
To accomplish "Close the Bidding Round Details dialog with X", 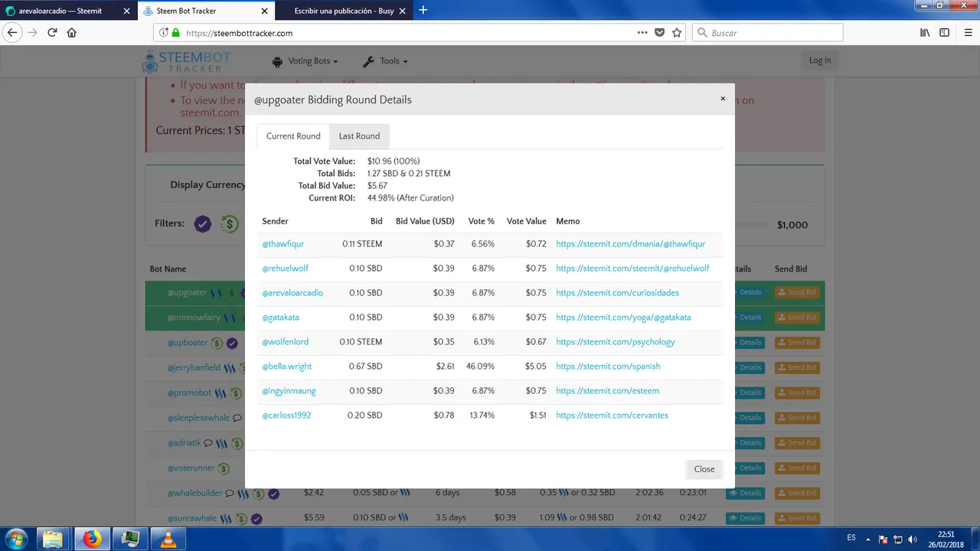I will pyautogui.click(x=722, y=99).
